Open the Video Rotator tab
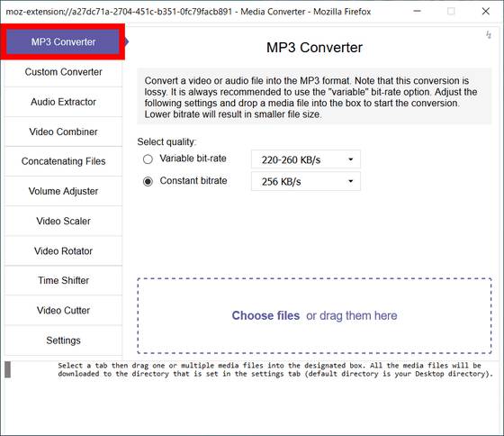The width and height of the screenshot is (504, 436). tap(63, 251)
